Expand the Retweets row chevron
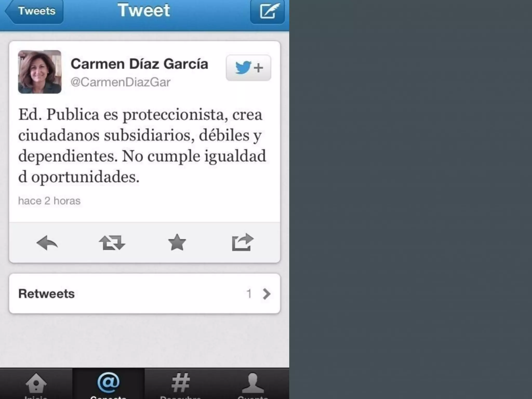The height and width of the screenshot is (399, 532). [267, 294]
